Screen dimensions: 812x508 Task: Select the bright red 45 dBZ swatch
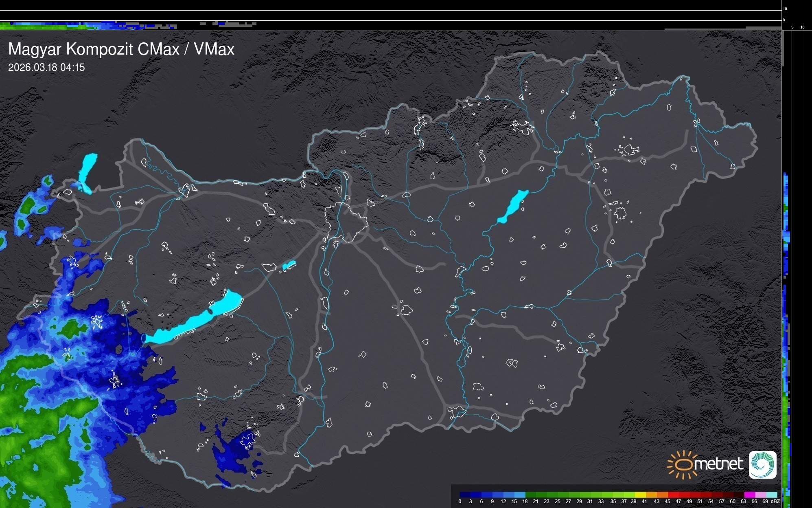click(x=672, y=494)
